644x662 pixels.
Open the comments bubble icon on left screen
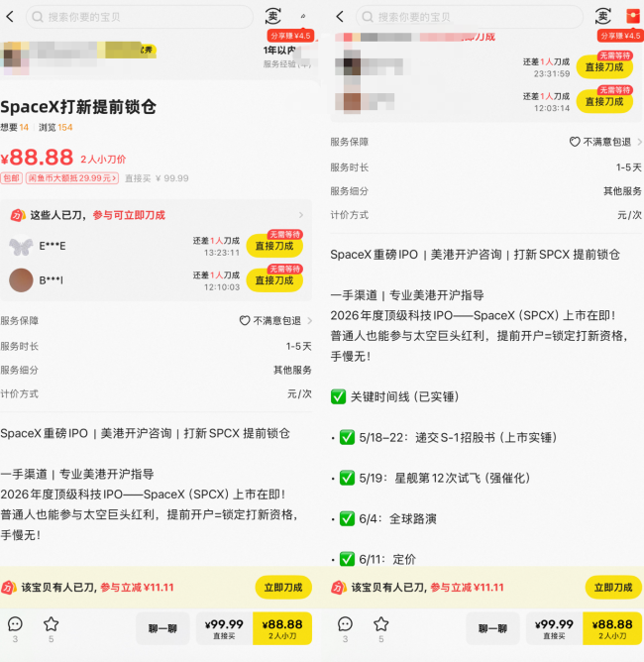(15, 624)
